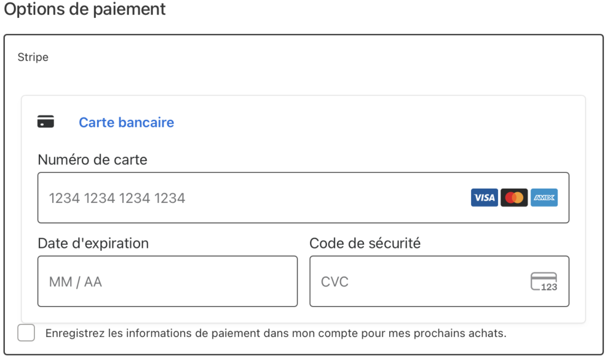This screenshot has height=364, width=613.
Task: Click the Mastercard logo icon
Action: click(x=514, y=198)
